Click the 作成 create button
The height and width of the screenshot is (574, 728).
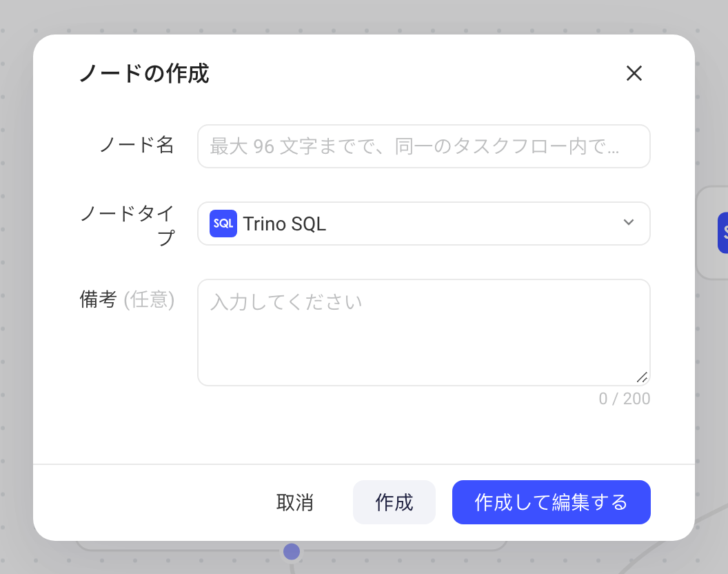coord(394,502)
